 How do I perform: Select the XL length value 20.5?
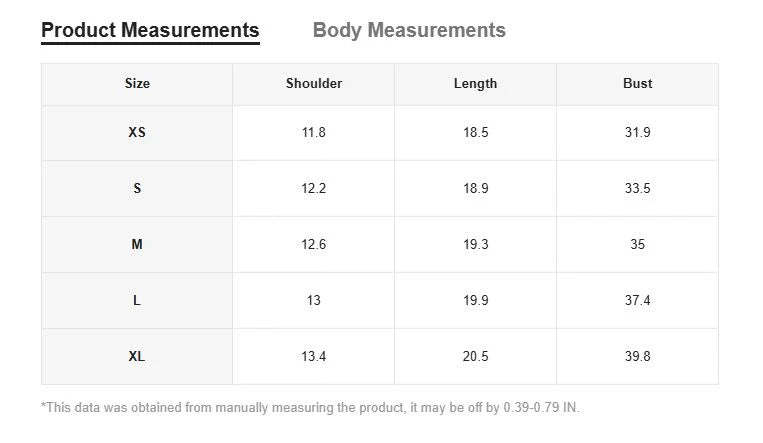pos(475,356)
